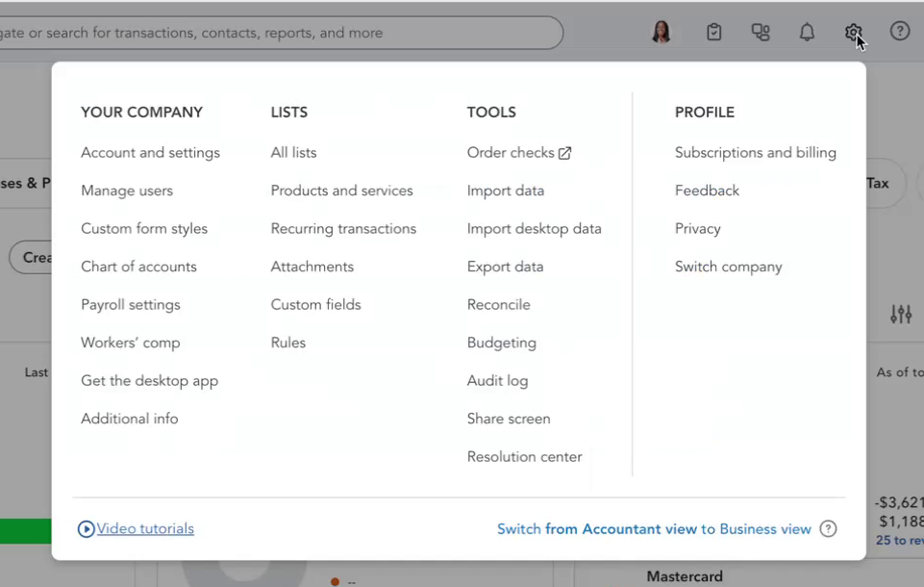Select Switch company

(x=728, y=267)
